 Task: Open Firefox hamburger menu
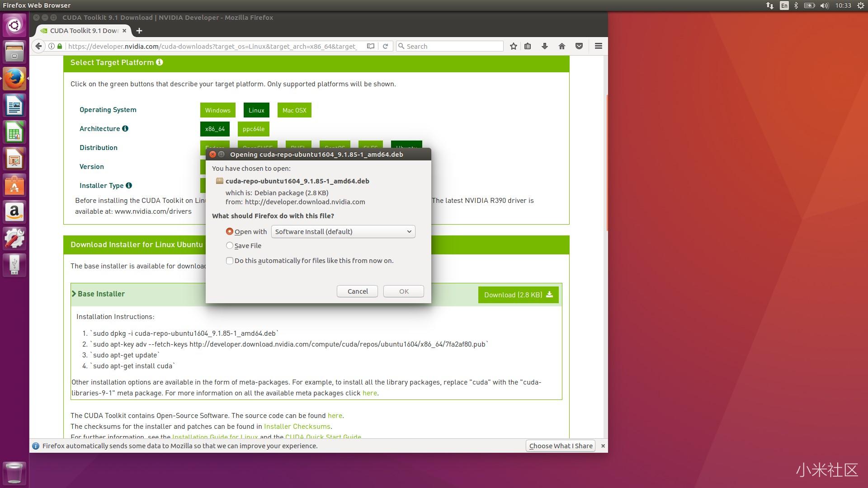599,46
